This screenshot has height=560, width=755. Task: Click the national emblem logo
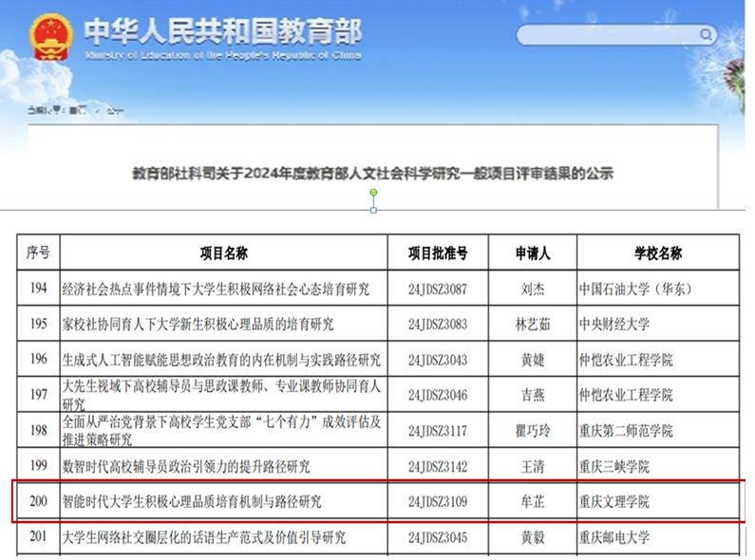click(47, 38)
